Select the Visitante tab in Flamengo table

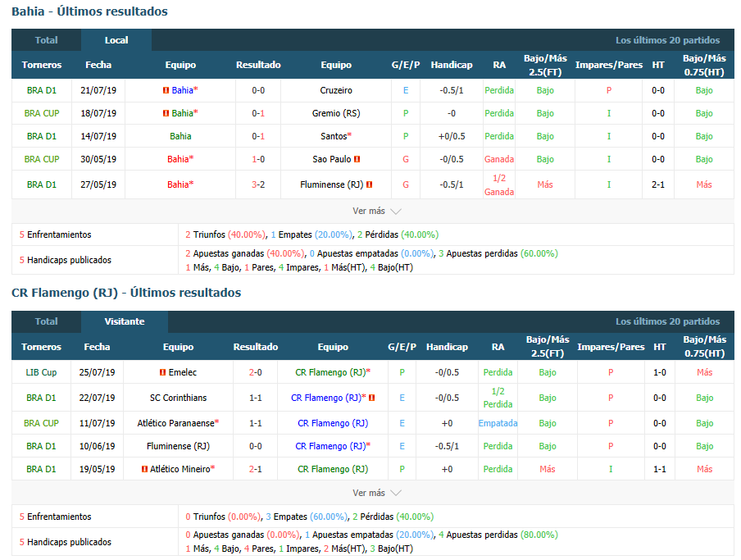125,321
